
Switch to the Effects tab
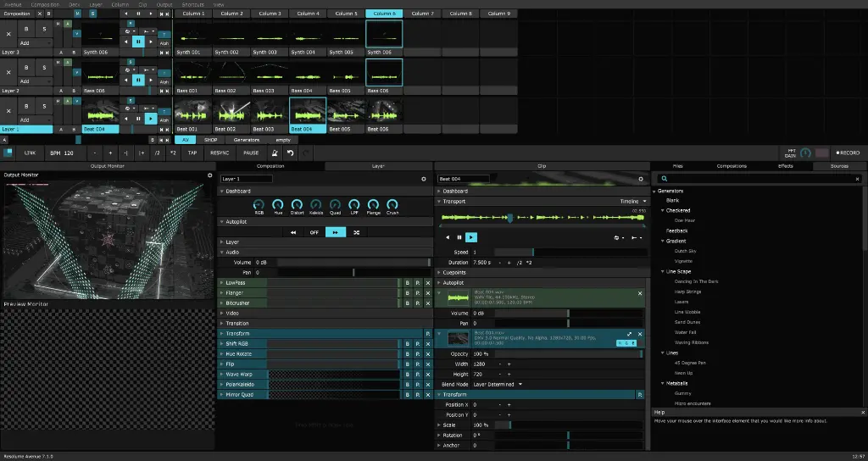click(x=786, y=166)
